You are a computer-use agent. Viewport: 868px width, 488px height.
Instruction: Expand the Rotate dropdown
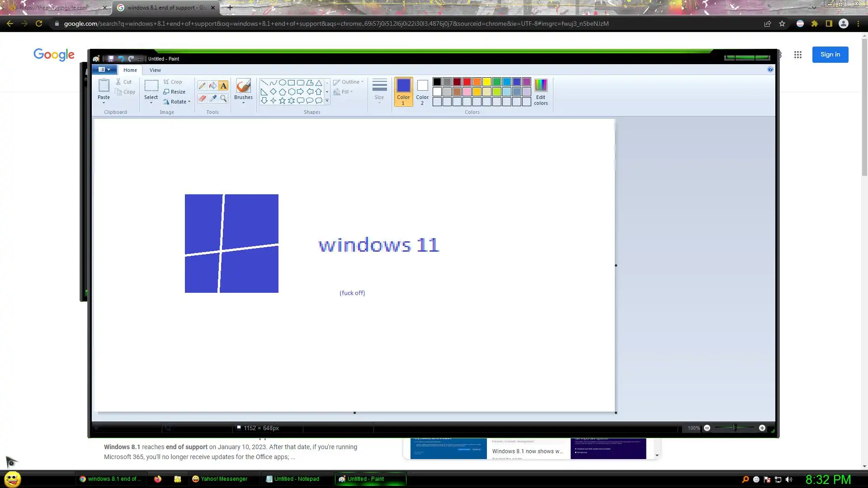click(178, 102)
